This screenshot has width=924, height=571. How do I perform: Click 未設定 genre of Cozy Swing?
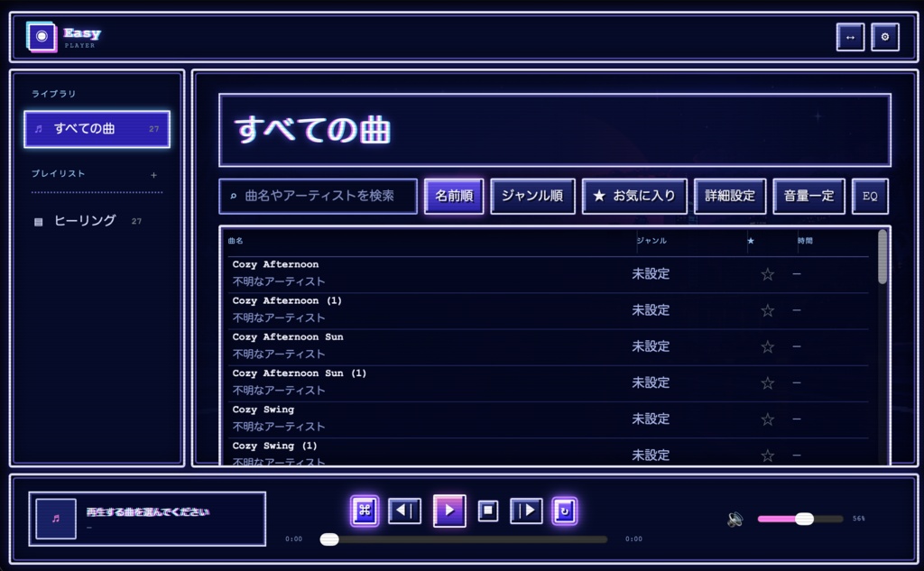[651, 419]
